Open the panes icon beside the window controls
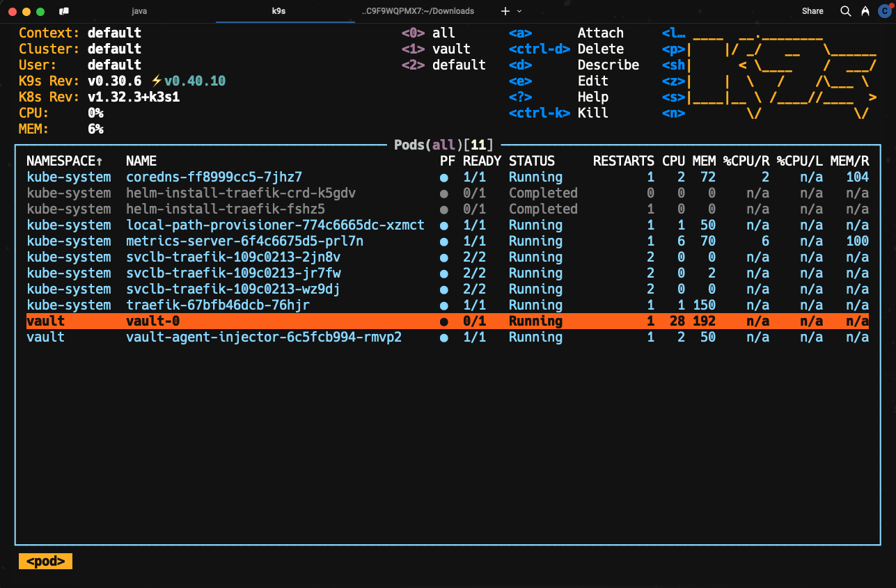This screenshot has height=588, width=896. (64, 11)
